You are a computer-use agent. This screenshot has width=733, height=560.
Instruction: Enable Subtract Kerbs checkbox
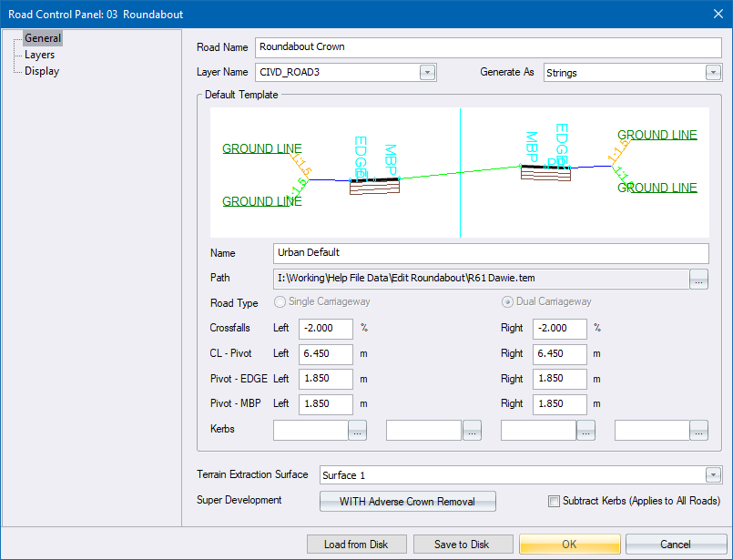(555, 501)
